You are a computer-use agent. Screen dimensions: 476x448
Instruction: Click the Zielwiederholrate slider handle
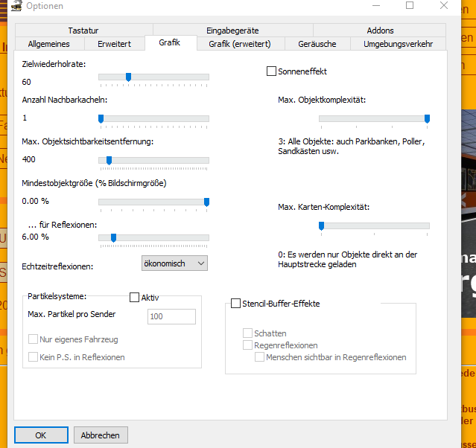(x=128, y=77)
